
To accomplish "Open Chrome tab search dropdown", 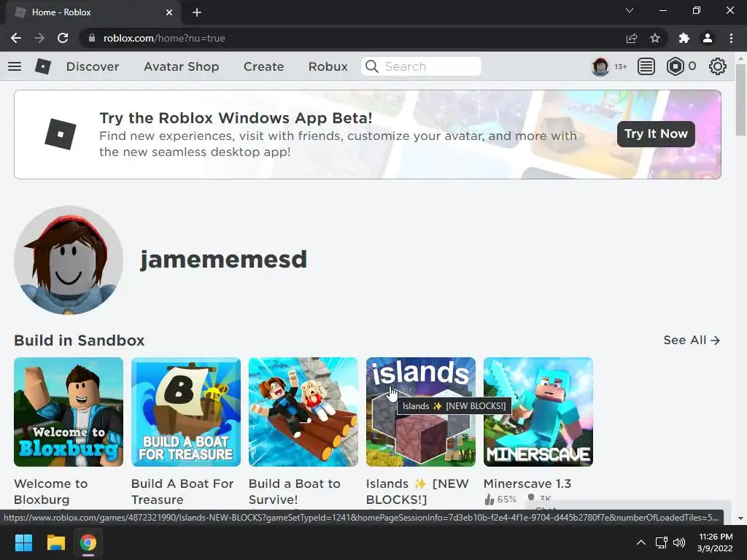I will 630,10.
